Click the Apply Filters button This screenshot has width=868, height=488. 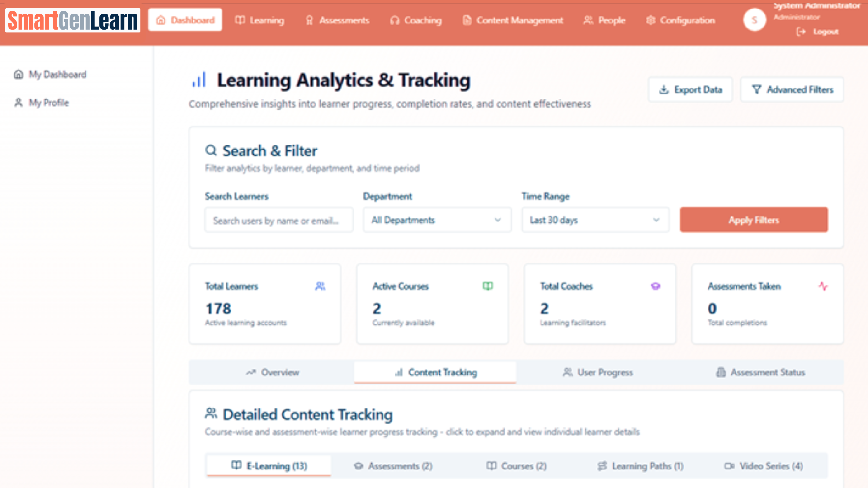(754, 220)
